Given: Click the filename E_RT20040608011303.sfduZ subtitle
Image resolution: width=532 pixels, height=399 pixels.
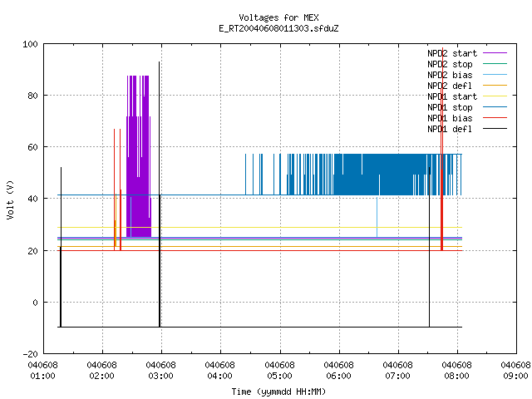Looking at the screenshot, I should coord(278,28).
